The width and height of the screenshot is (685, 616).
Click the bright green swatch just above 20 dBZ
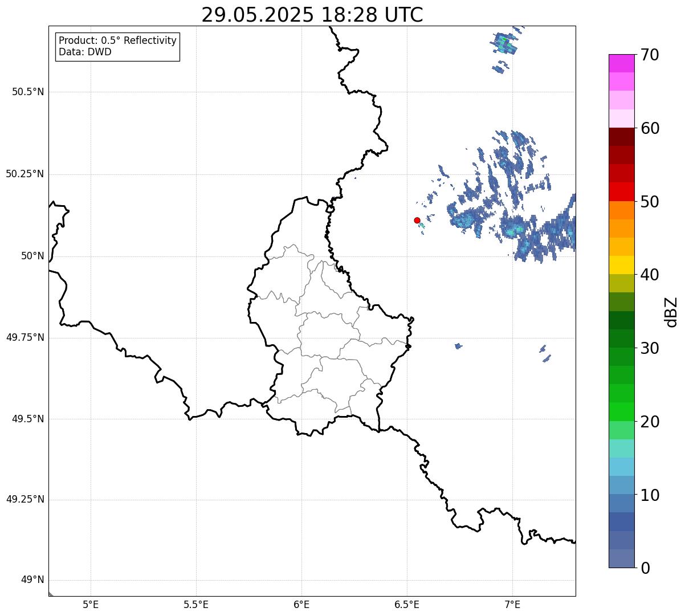[622, 411]
